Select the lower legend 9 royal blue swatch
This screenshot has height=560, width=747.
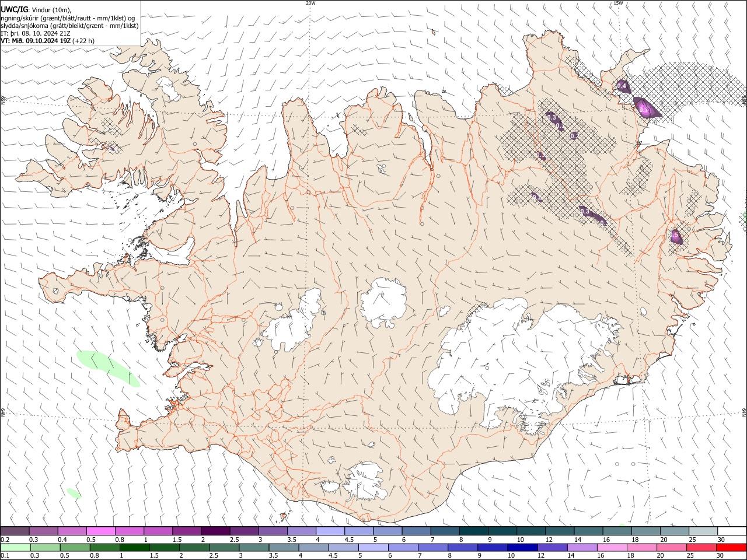click(493, 547)
